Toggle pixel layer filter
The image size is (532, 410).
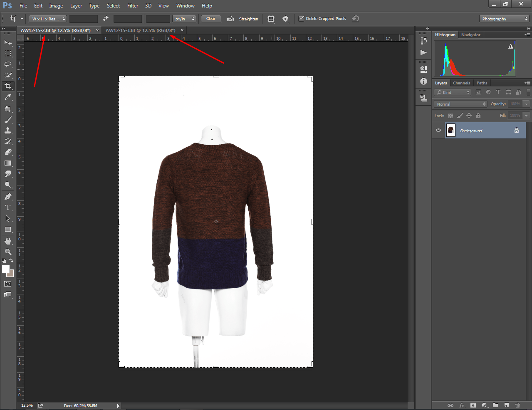tap(478, 92)
